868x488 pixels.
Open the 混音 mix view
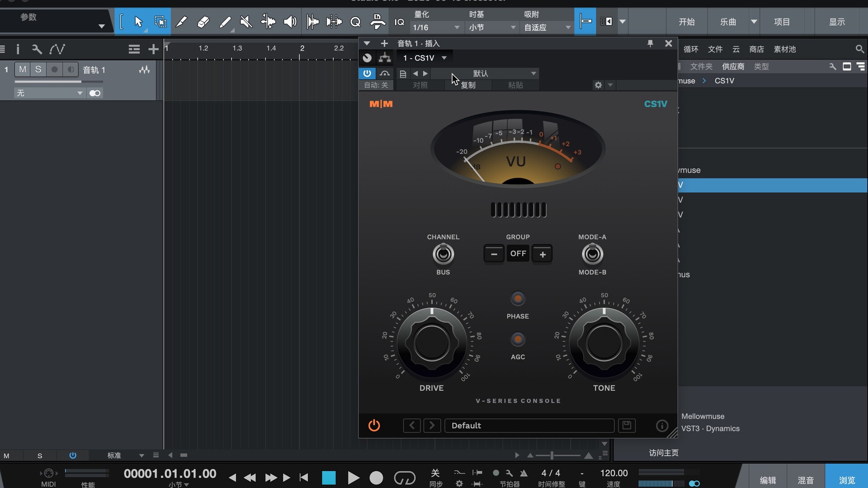coord(806,480)
